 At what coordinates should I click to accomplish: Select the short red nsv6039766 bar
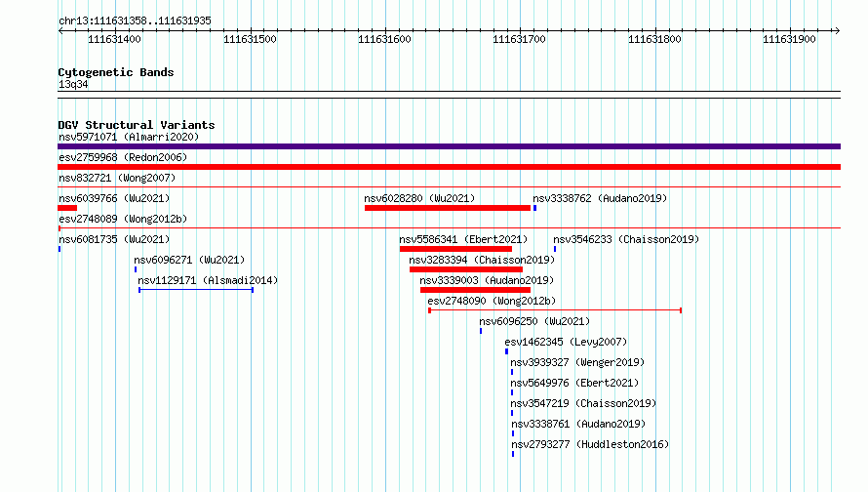coord(67,208)
